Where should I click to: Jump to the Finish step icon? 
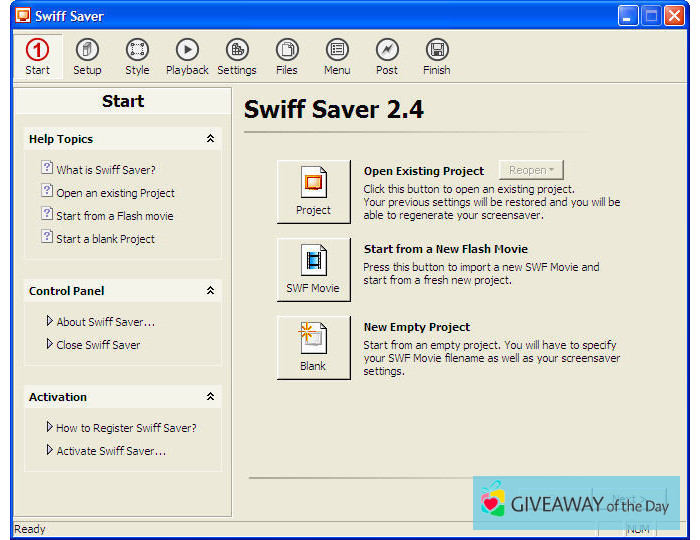click(x=437, y=56)
